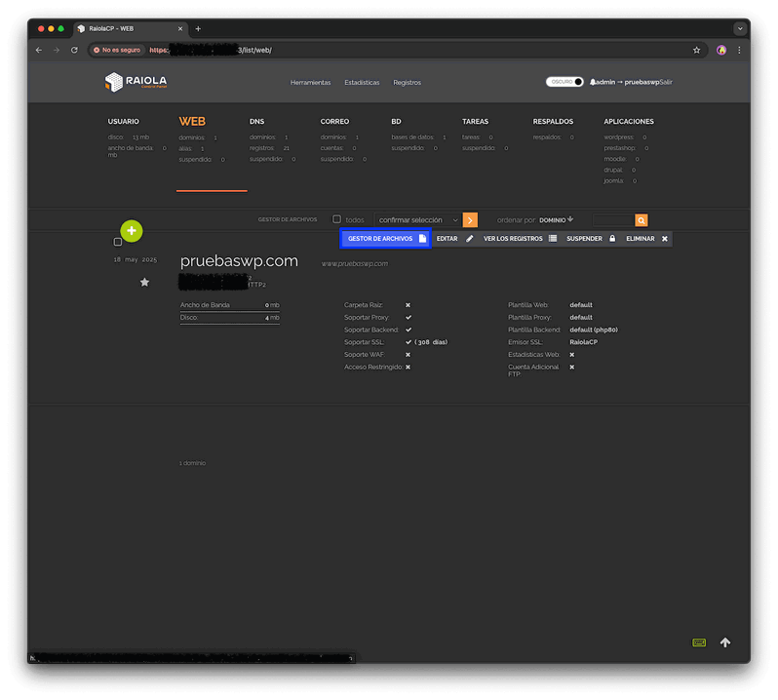Click the '1 dominio' count text

tap(192, 463)
